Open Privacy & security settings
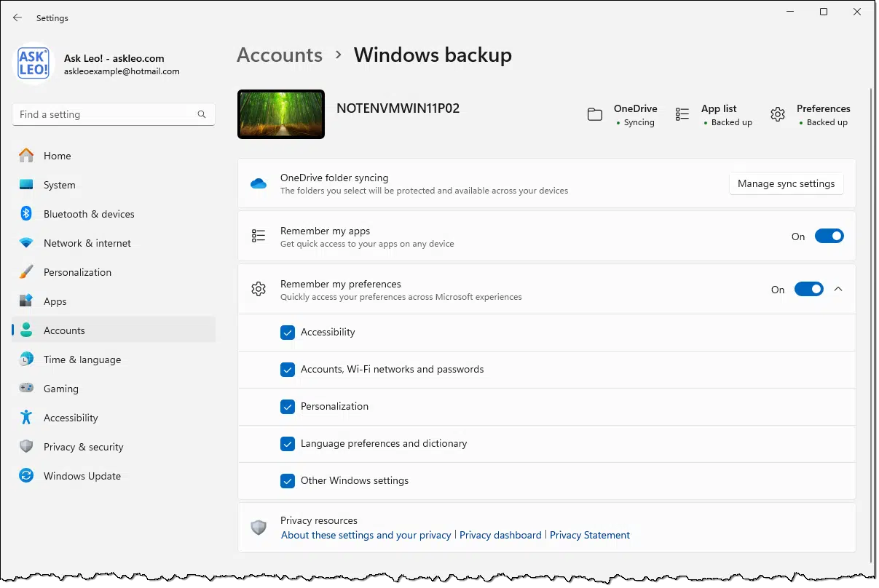 pyautogui.click(x=114, y=447)
